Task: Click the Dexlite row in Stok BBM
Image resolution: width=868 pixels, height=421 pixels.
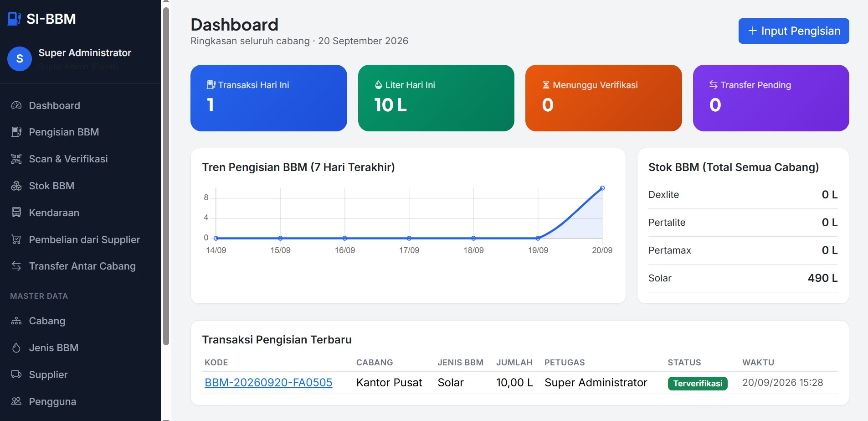Action: coord(743,195)
